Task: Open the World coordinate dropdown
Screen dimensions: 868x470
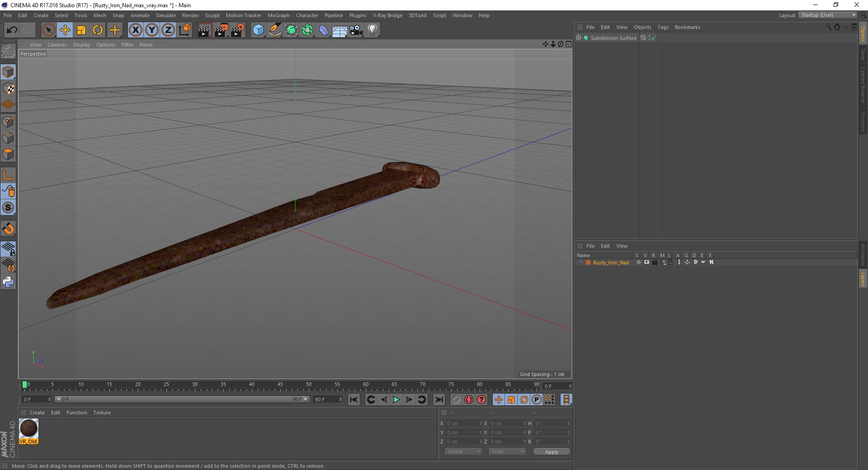Action: [x=463, y=451]
